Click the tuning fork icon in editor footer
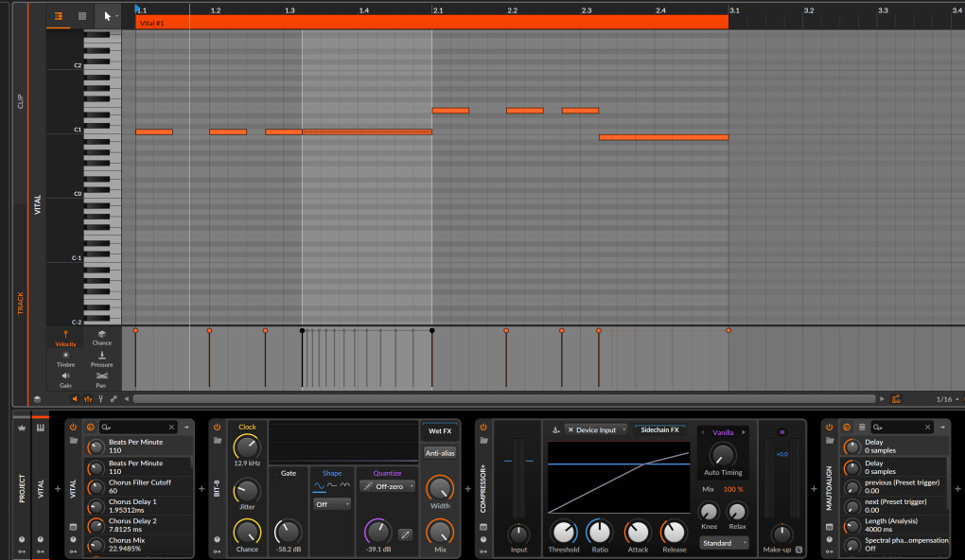965x560 pixels. tap(101, 399)
